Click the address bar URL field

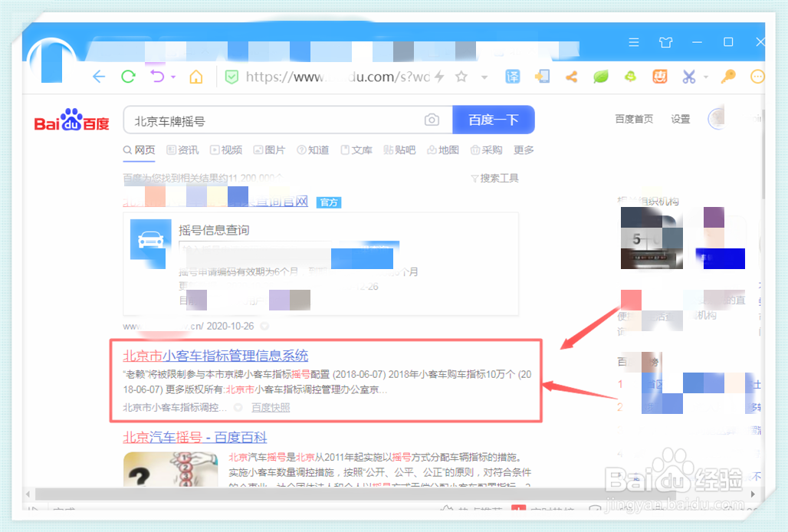(x=337, y=77)
